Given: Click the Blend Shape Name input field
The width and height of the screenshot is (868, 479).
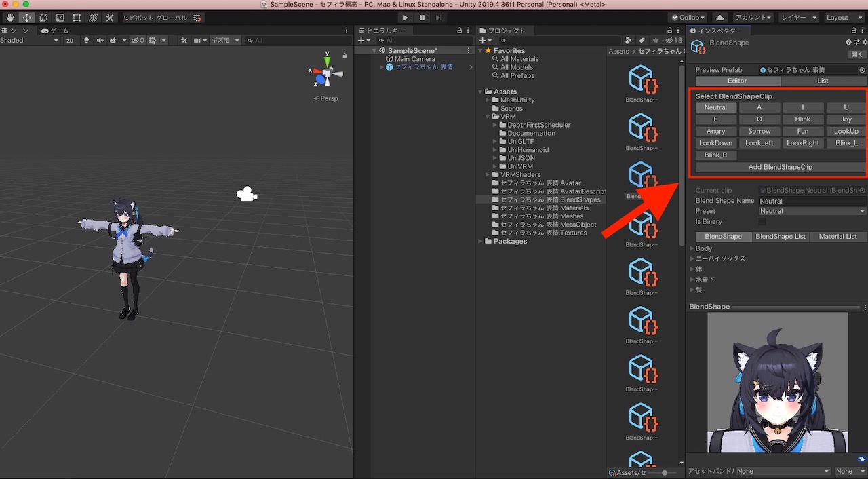Looking at the screenshot, I should pos(812,201).
